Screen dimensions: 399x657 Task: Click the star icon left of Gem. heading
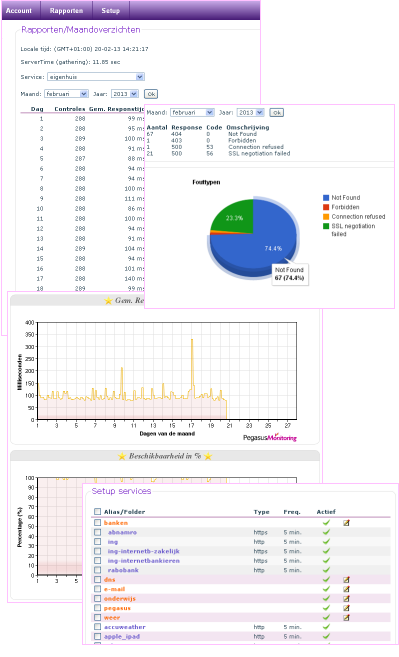[x=108, y=300]
